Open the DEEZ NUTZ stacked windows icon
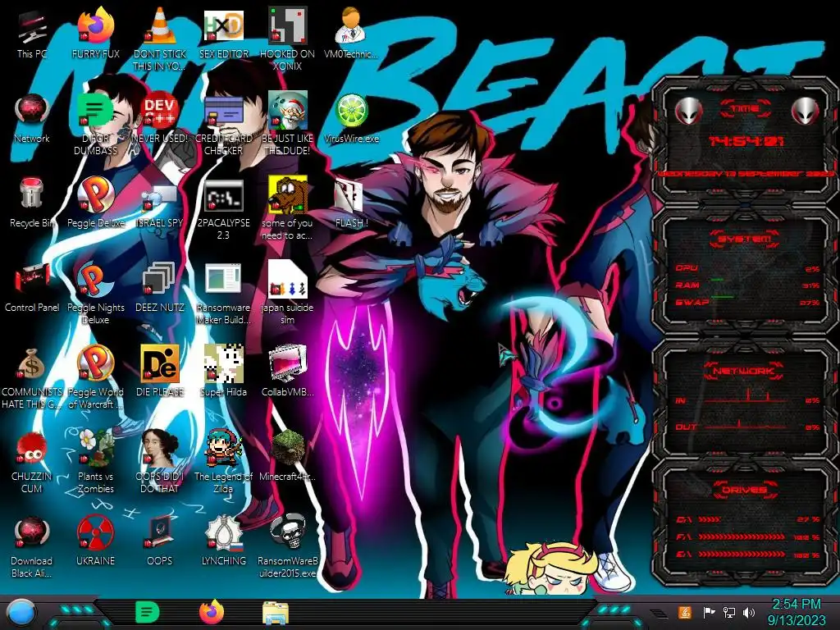 (160, 287)
